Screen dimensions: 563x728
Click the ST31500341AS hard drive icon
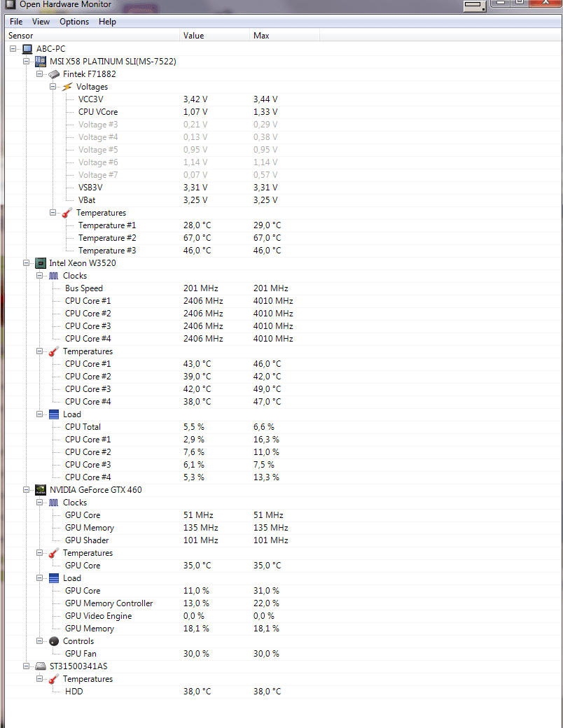click(41, 666)
